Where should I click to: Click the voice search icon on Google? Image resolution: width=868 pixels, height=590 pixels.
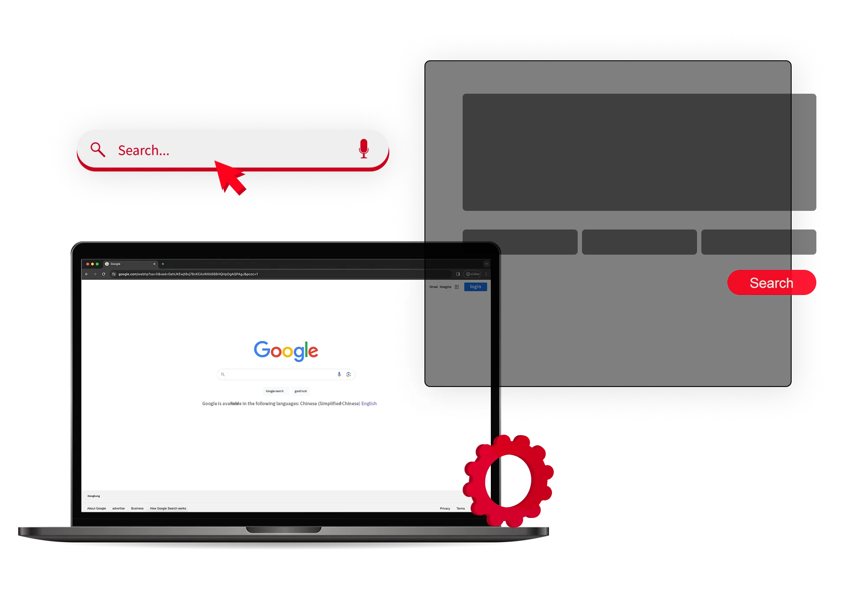pos(339,375)
